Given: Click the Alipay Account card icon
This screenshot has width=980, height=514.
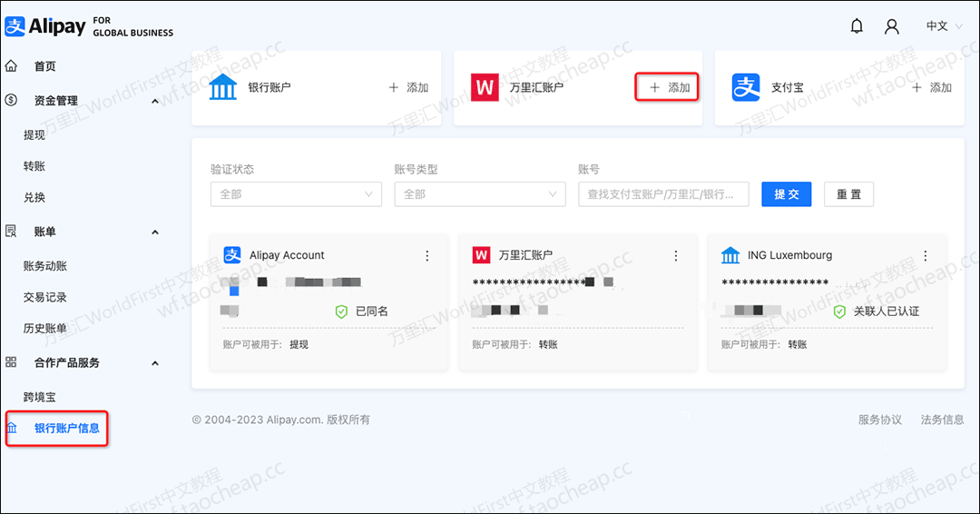Looking at the screenshot, I should coord(232,255).
